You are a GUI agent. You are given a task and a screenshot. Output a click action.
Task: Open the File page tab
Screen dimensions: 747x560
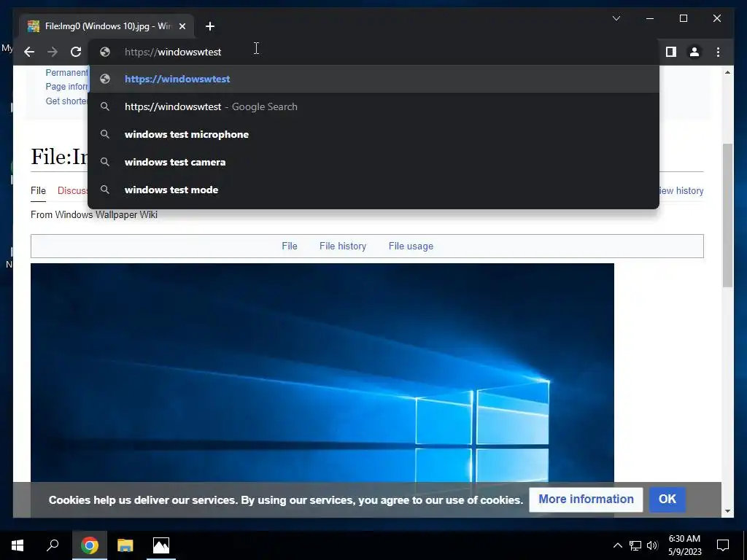pos(38,191)
